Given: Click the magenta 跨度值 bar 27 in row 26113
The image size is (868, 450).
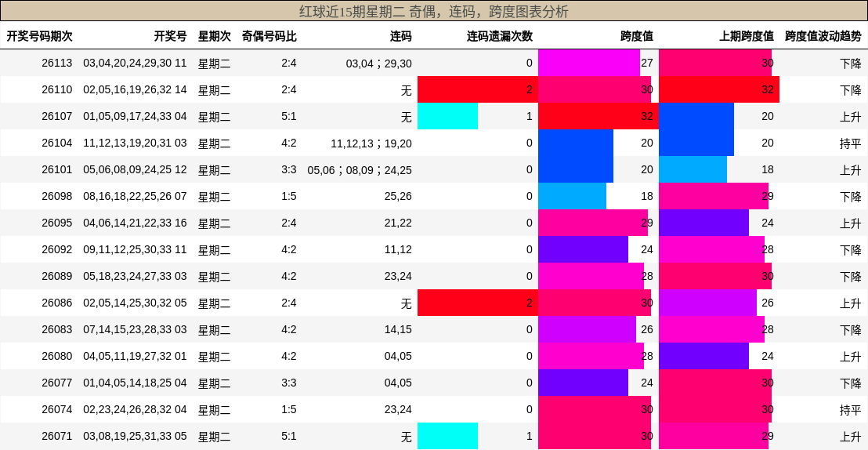Looking at the screenshot, I should point(589,63).
